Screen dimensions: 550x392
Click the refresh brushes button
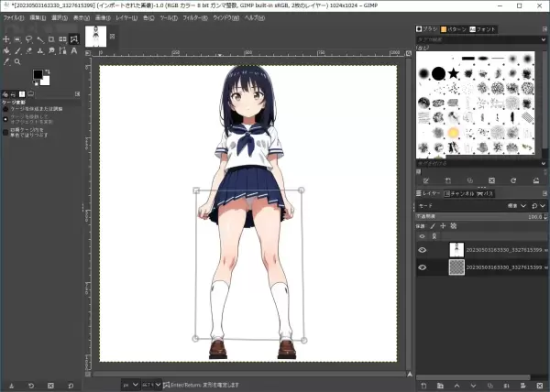pyautogui.click(x=513, y=180)
